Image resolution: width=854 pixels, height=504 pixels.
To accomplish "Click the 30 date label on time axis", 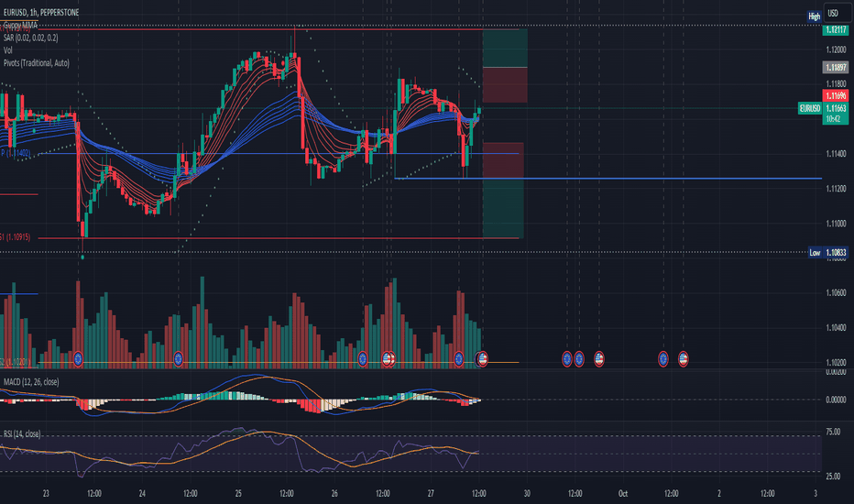I will tap(527, 494).
